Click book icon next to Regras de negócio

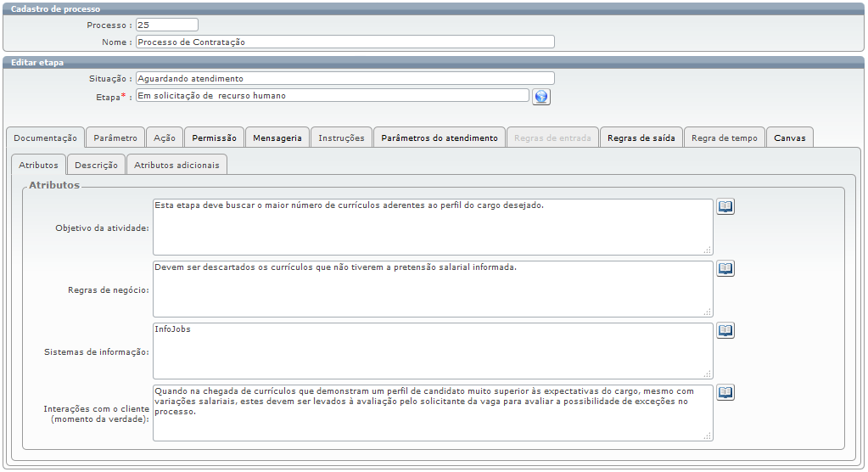[725, 269]
